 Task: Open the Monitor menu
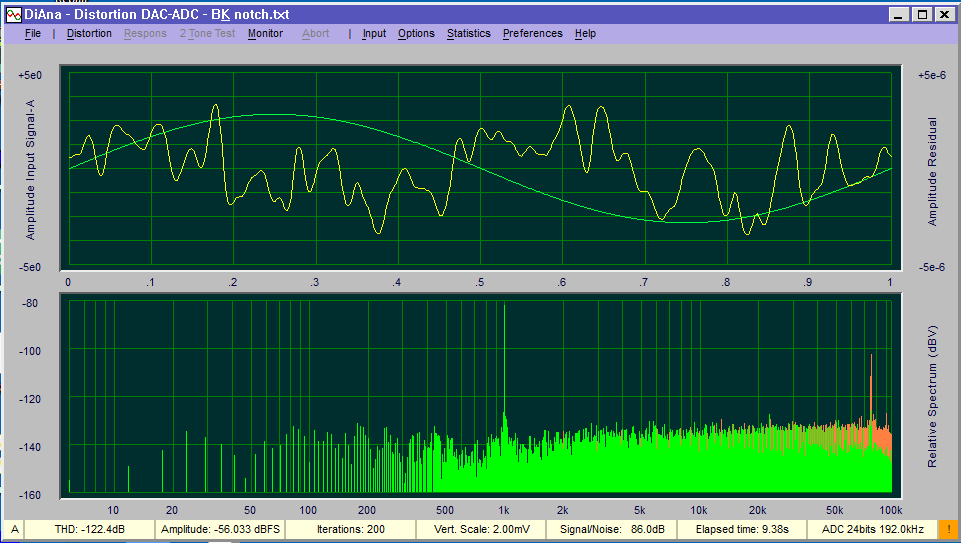265,34
